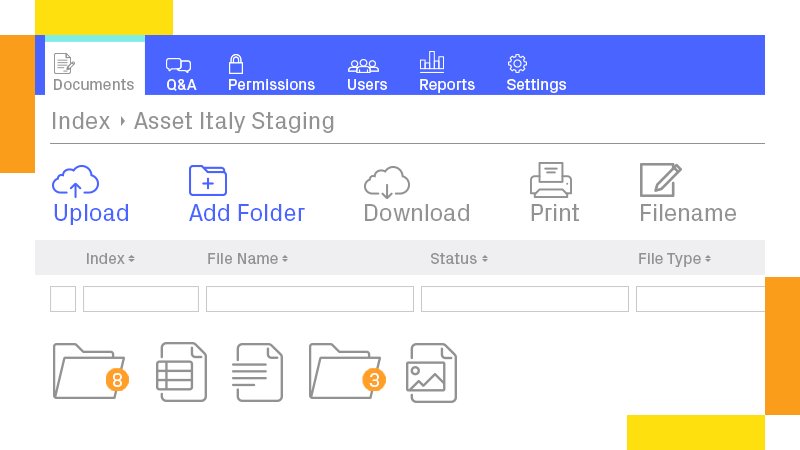Sort by the File Type column

(674, 259)
